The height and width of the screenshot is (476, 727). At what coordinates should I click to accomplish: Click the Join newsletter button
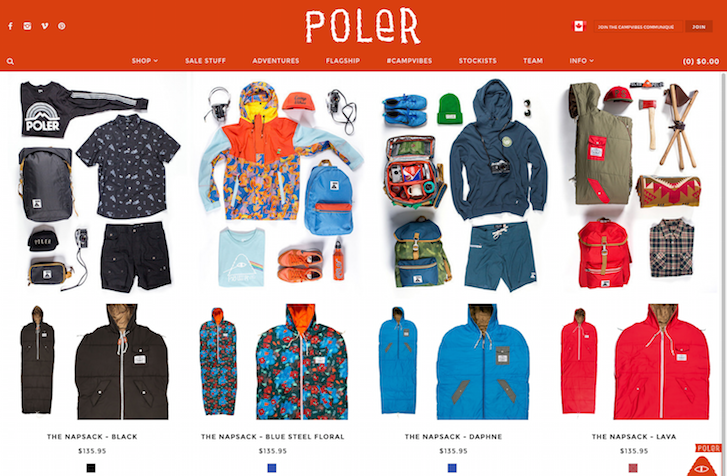(x=699, y=26)
